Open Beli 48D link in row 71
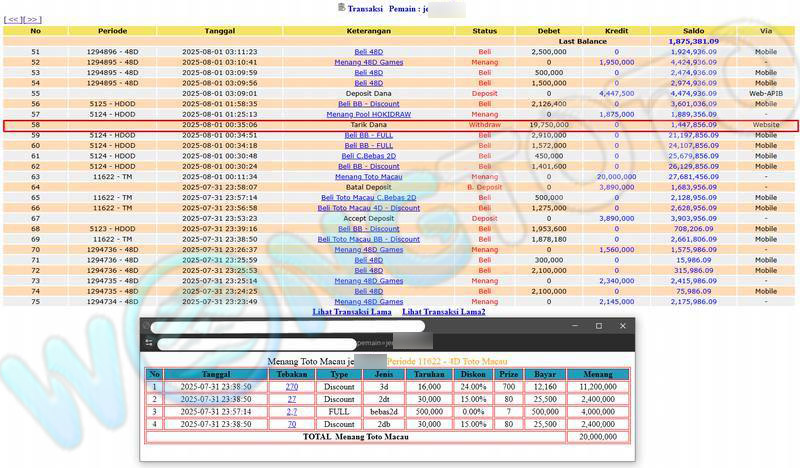800x468 pixels. pyautogui.click(x=368, y=260)
